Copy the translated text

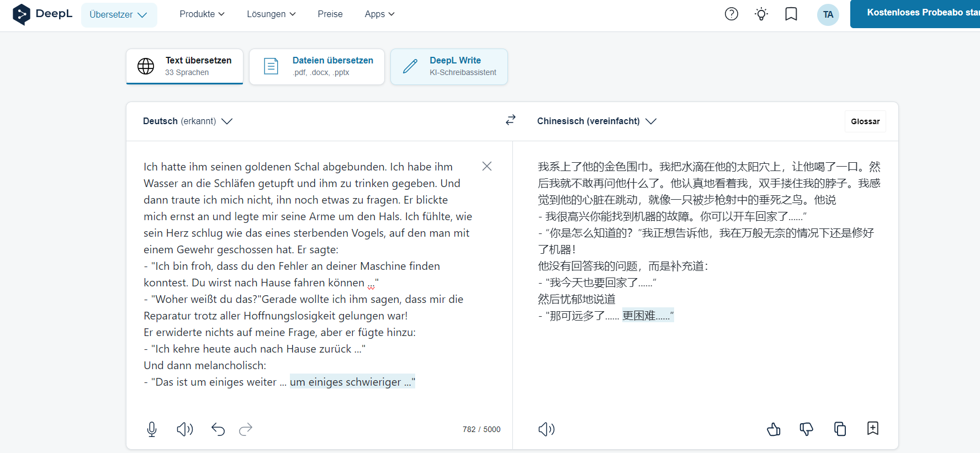[x=840, y=429]
